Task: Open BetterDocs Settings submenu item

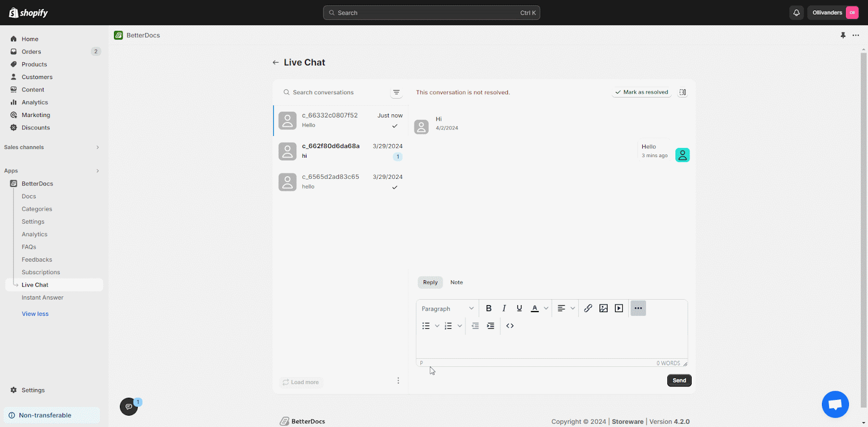Action: point(33,222)
